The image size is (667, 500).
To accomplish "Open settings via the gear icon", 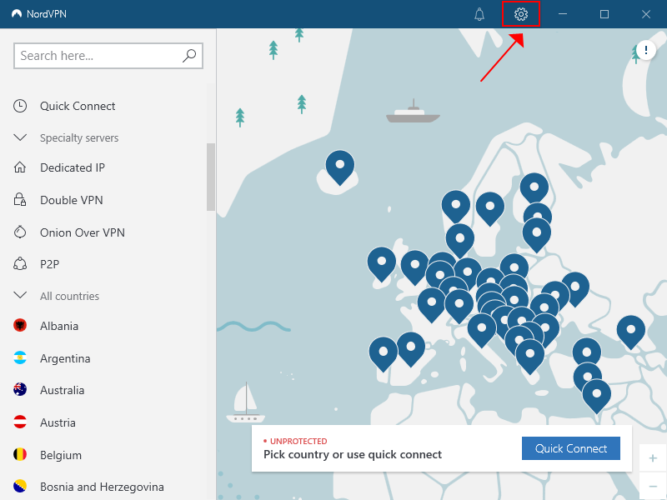I will (521, 14).
